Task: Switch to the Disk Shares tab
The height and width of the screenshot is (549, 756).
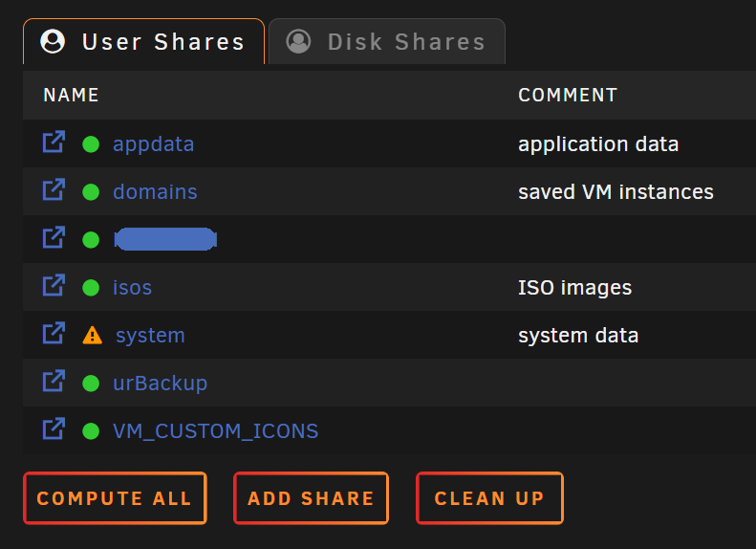Action: point(387,41)
